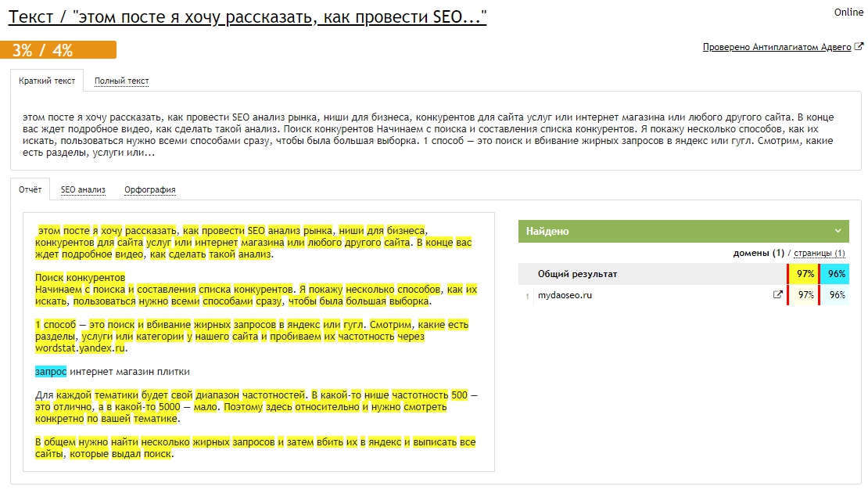This screenshot has height=490, width=868.
Task: Click the 3% / 4% orange result bar
Action: click(x=58, y=50)
